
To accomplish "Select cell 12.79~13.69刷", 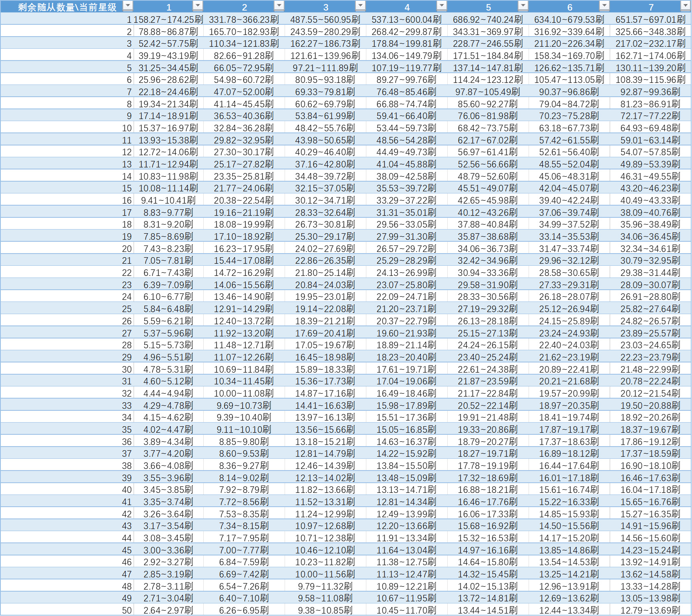I will (651, 610).
